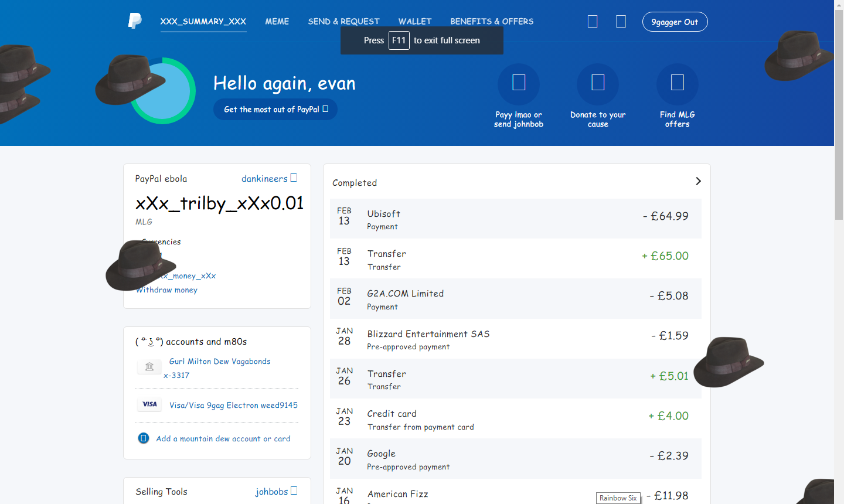Open the second header icon beside 9gagger Out
Screen dimensions: 844x504
(621, 22)
